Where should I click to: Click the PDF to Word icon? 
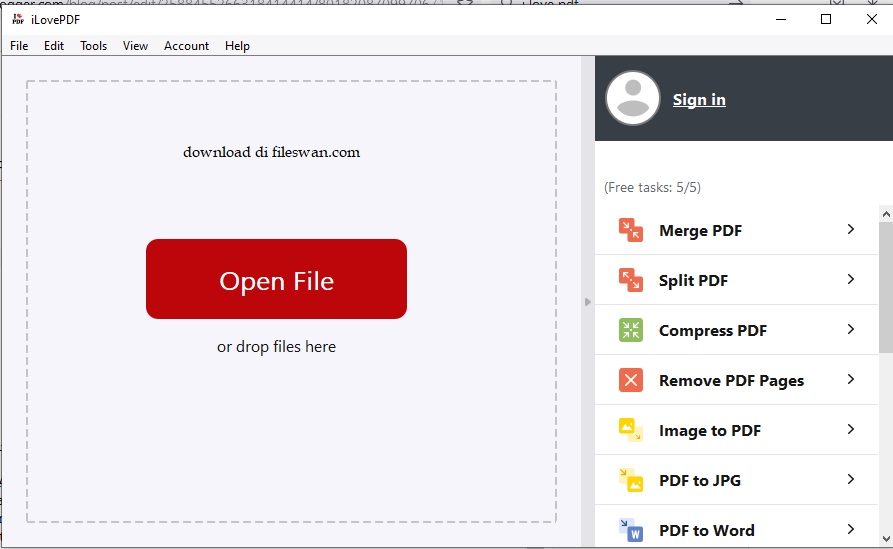tap(630, 530)
